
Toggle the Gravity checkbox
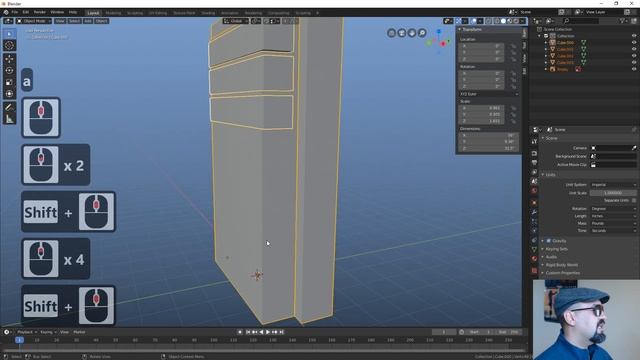[x=549, y=241]
